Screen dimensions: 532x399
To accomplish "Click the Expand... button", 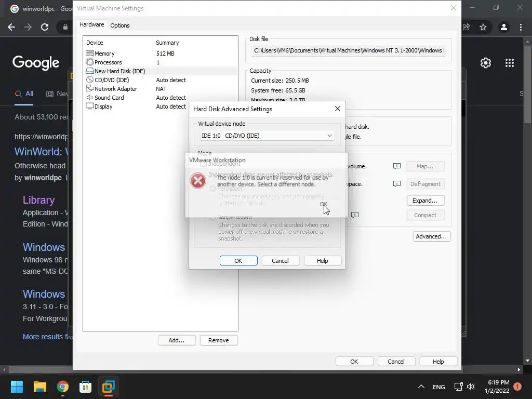I will [425, 201].
